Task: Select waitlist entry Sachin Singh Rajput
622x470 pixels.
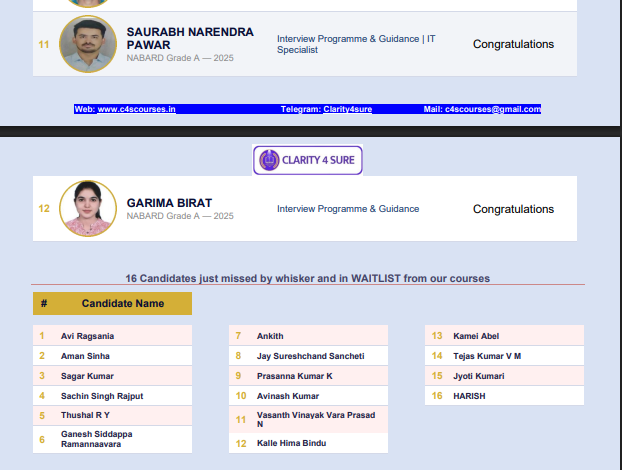Action: [112, 396]
